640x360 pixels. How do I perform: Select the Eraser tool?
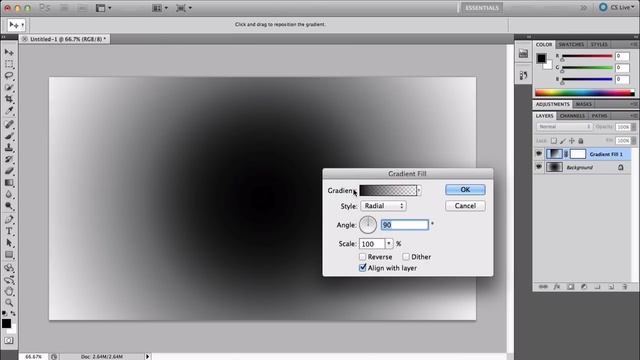[x=9, y=171]
